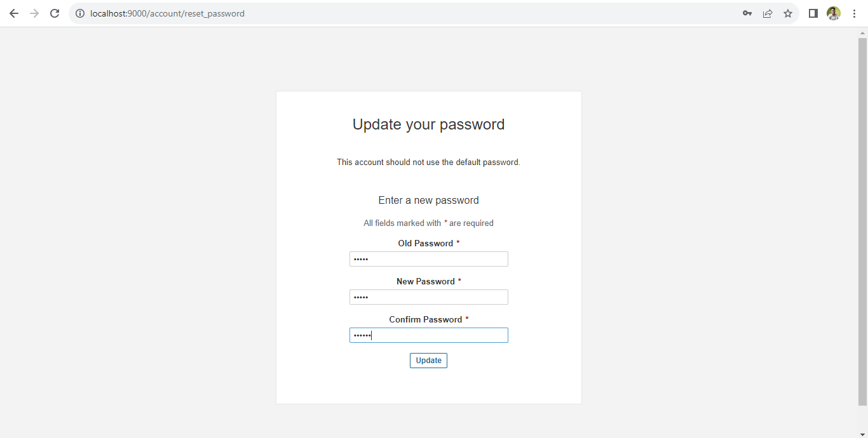
Task: Click the scrollbar down arrow
Action: (x=862, y=434)
